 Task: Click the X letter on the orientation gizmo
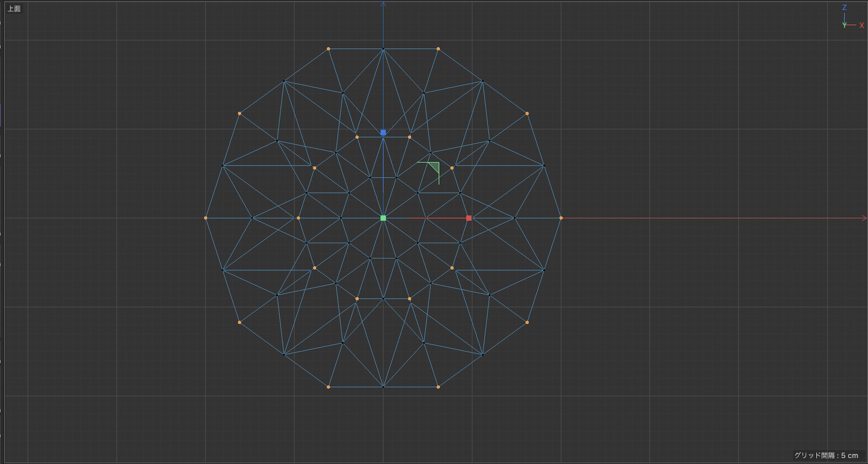pyautogui.click(x=861, y=26)
